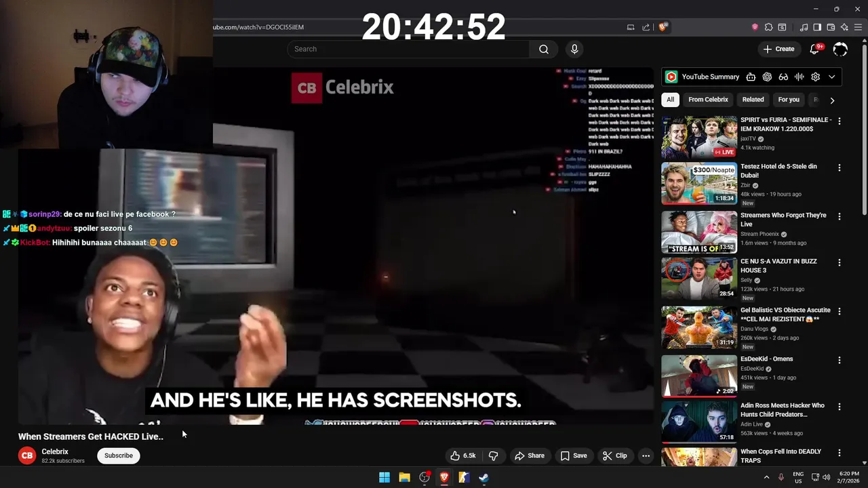868x488 pixels.
Task: Open options menu for SPIRIT vs FURIA video
Action: (x=840, y=121)
